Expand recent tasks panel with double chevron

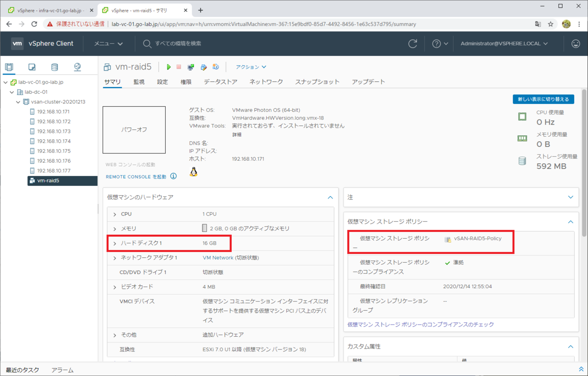(x=581, y=370)
